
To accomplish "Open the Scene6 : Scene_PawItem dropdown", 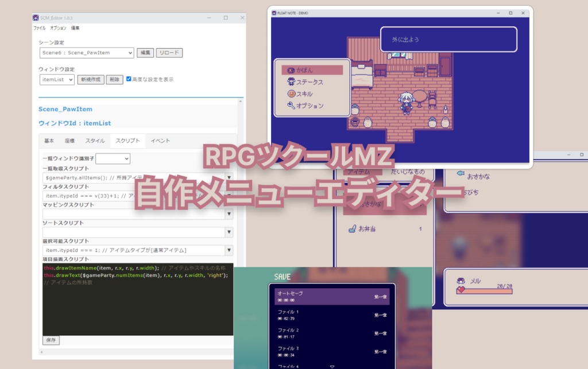I will point(87,53).
